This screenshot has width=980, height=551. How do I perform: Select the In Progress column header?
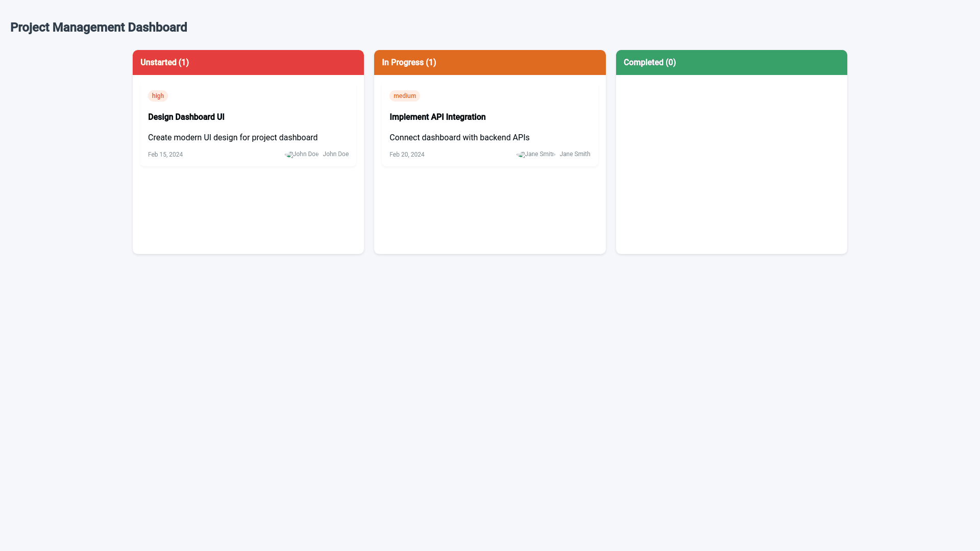(x=489, y=62)
